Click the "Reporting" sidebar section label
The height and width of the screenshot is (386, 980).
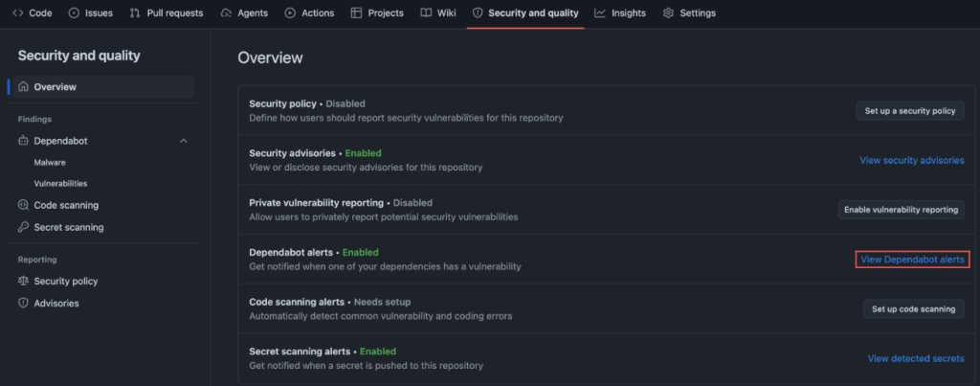(37, 259)
